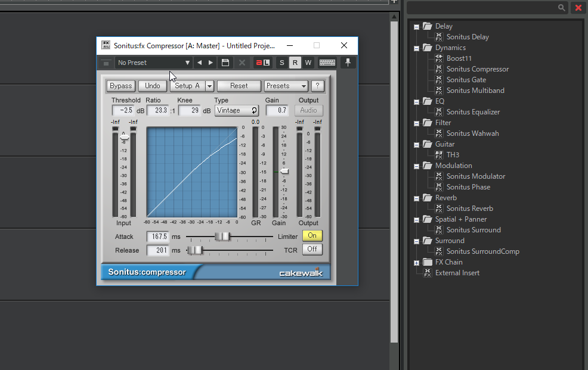Select Sonitus Phase plugin
The height and width of the screenshot is (370, 588).
tap(468, 187)
